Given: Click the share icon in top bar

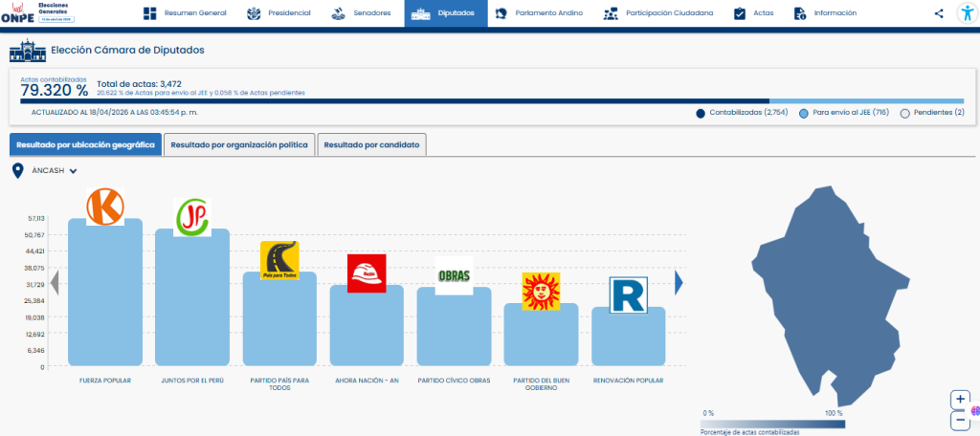Looking at the screenshot, I should (x=939, y=13).
